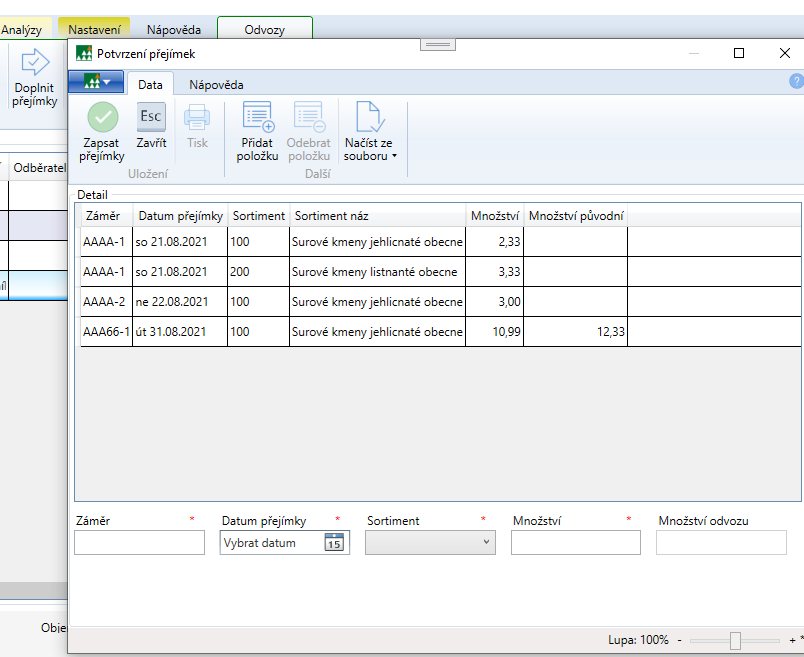Click the Zapsat přejímky green checkmark icon

click(x=102, y=118)
